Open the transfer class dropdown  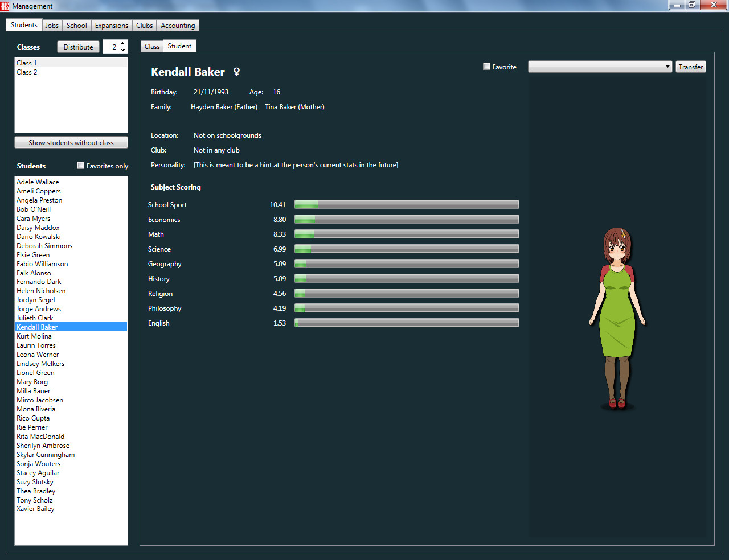600,67
